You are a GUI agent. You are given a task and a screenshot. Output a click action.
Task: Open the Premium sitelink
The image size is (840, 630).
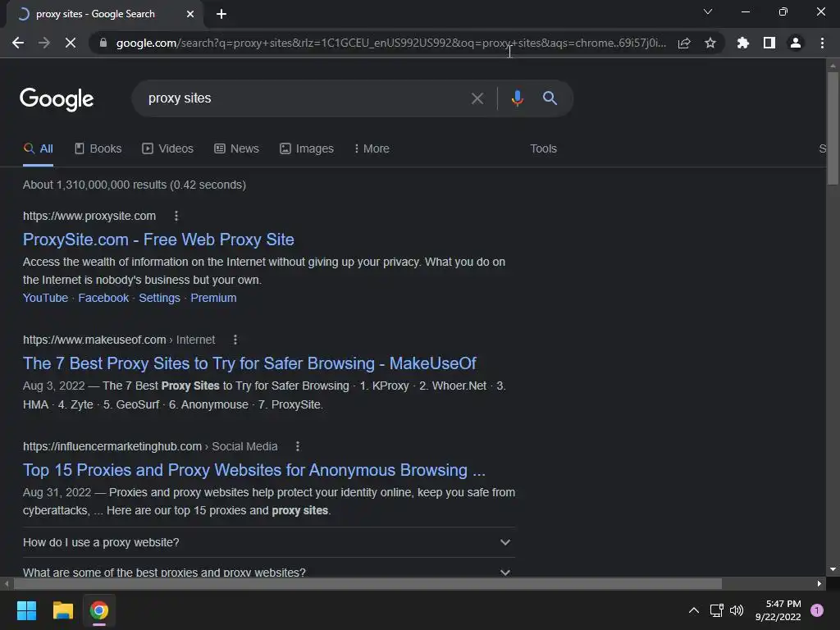pyautogui.click(x=213, y=298)
